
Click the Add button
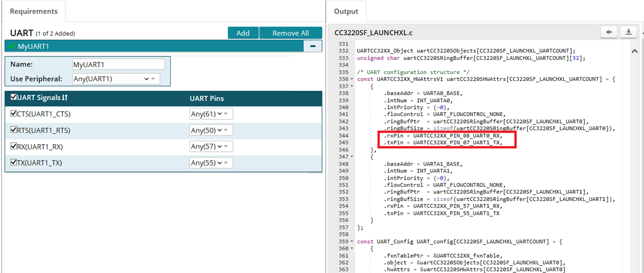pos(243,33)
